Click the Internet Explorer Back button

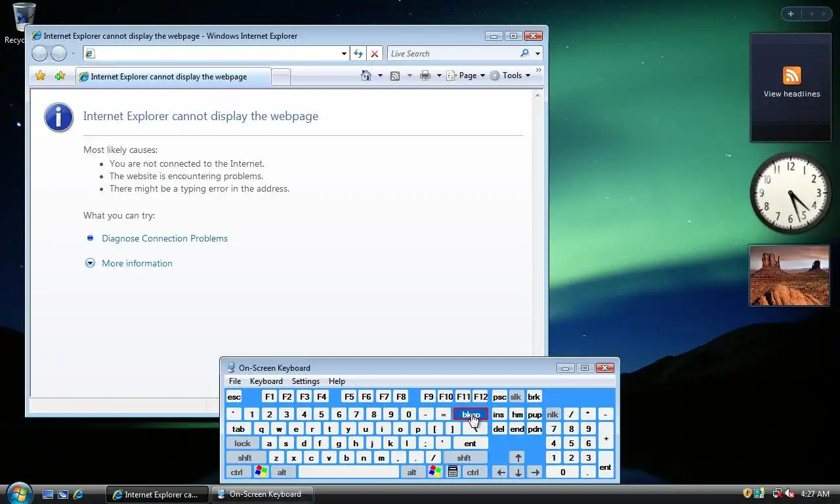click(x=39, y=54)
